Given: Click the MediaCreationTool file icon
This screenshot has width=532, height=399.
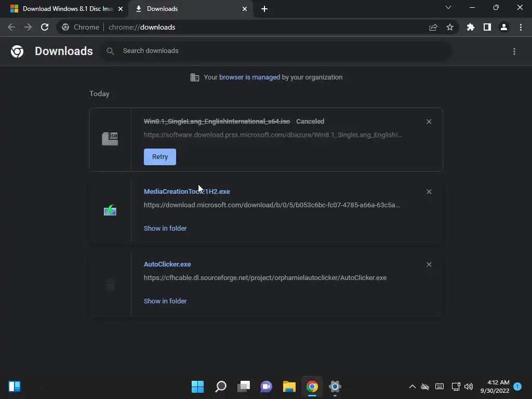Looking at the screenshot, I should point(110,210).
